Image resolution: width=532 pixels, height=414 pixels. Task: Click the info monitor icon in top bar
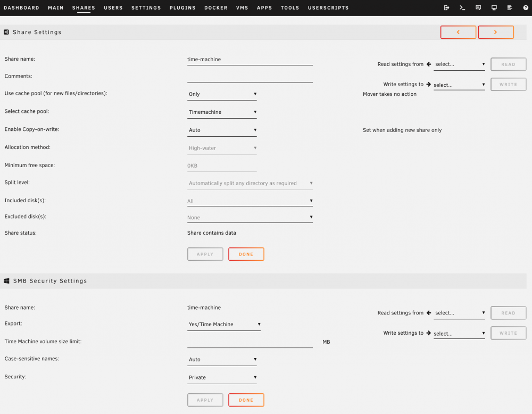coord(494,7)
